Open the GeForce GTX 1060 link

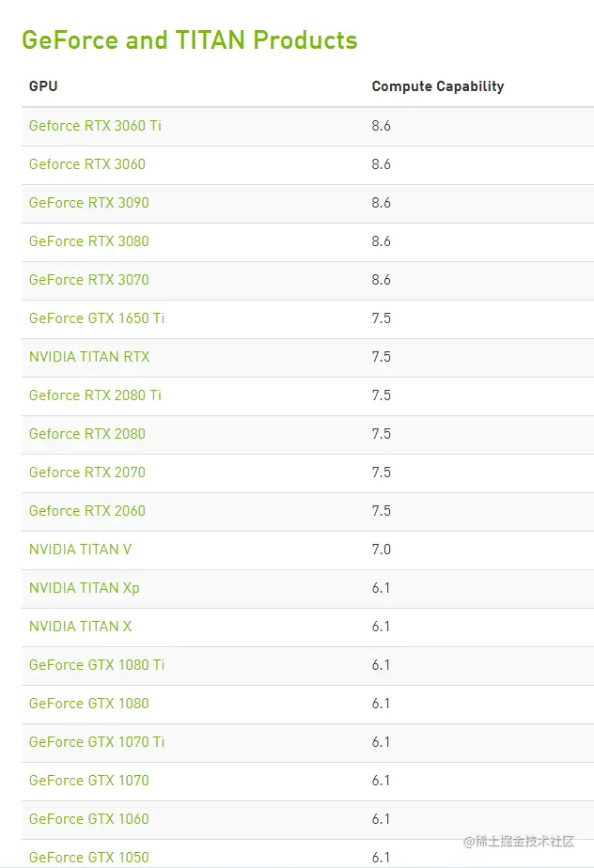click(89, 819)
